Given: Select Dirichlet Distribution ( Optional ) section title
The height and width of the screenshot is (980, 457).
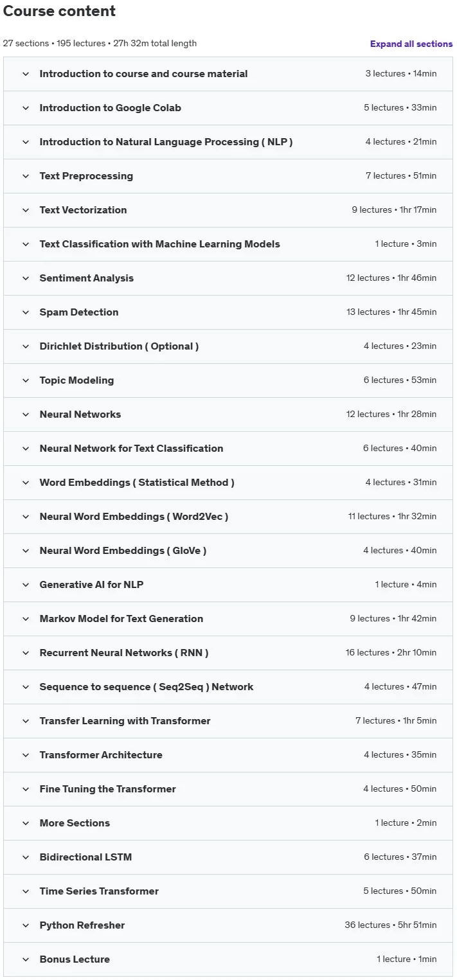Looking at the screenshot, I should pos(119,346).
